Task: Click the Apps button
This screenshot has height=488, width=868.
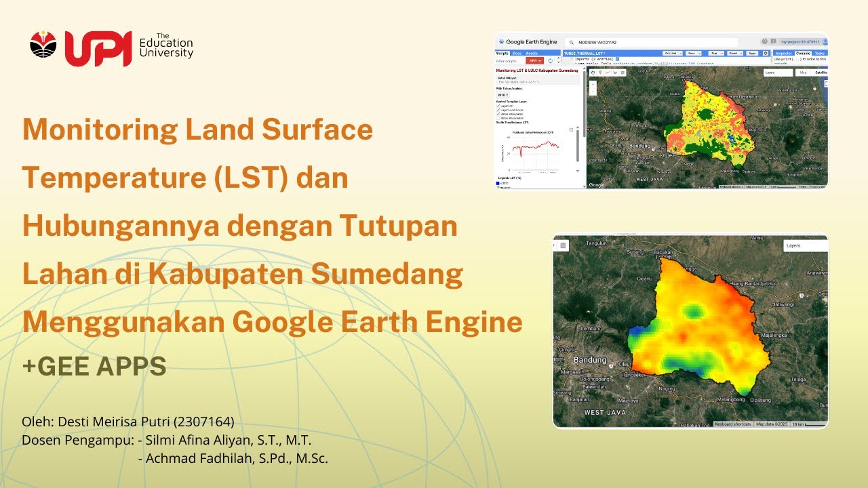Action: coord(752,54)
